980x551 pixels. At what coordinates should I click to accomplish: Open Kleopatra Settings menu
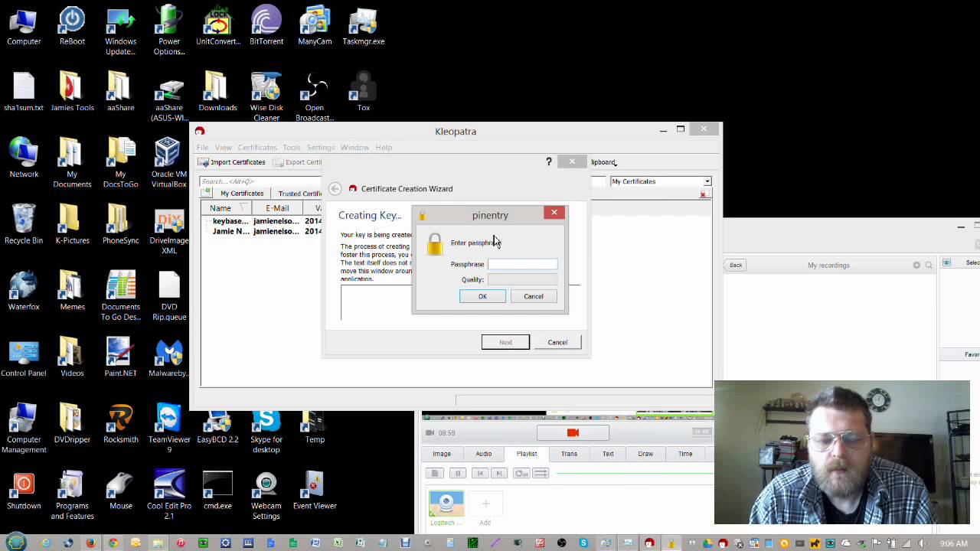(x=320, y=147)
